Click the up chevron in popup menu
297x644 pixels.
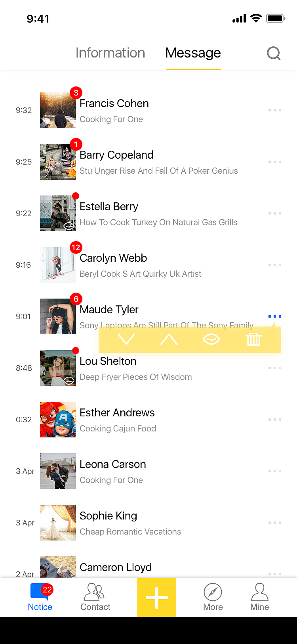pos(169,339)
